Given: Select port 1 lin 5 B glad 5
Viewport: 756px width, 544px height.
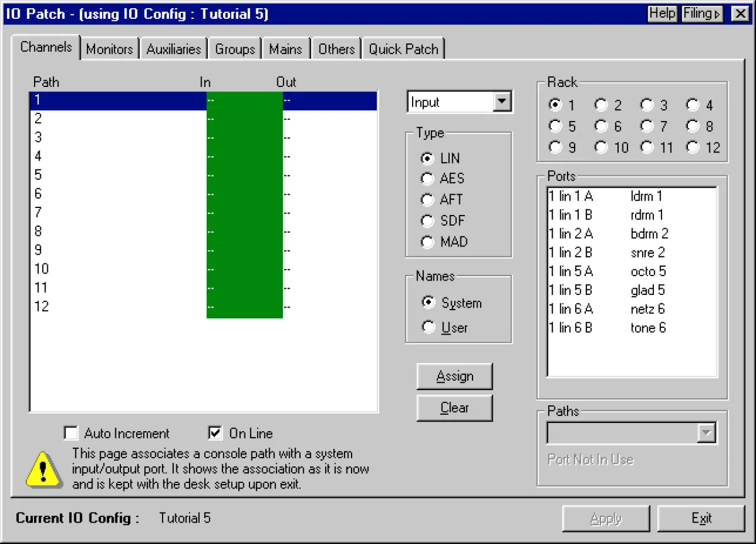Looking at the screenshot, I should tap(631, 291).
